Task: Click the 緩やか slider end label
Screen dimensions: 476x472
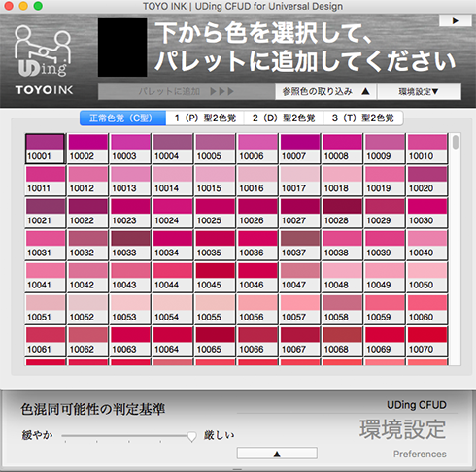Action: point(37,435)
